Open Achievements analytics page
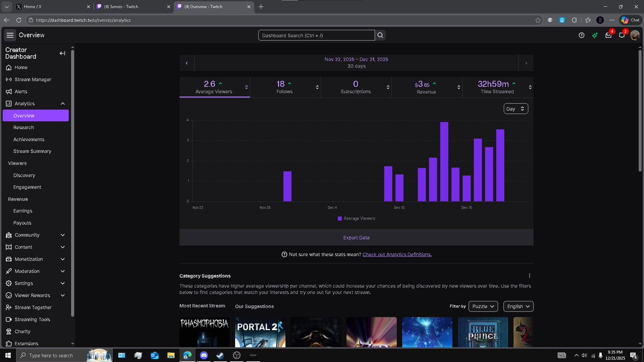The width and height of the screenshot is (644, 362). point(29,139)
